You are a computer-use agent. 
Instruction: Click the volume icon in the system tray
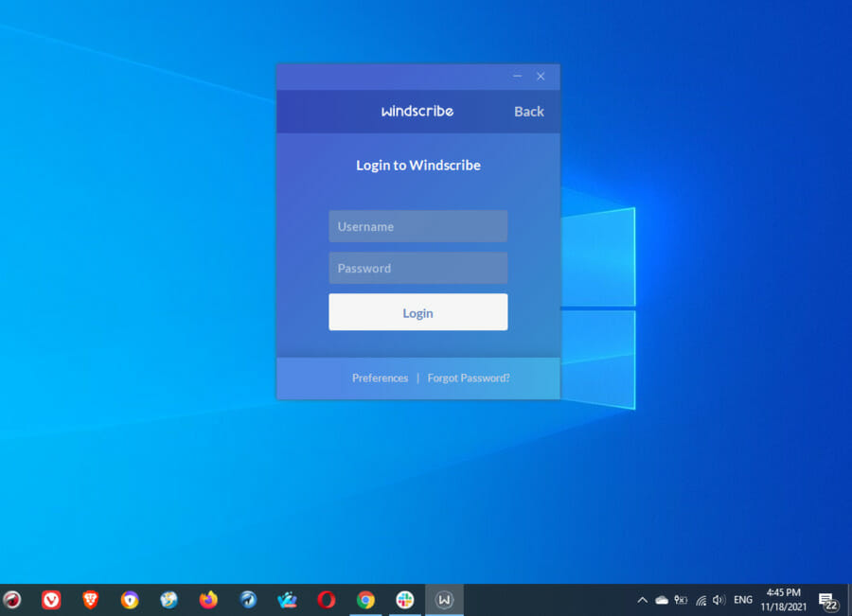(x=718, y=600)
